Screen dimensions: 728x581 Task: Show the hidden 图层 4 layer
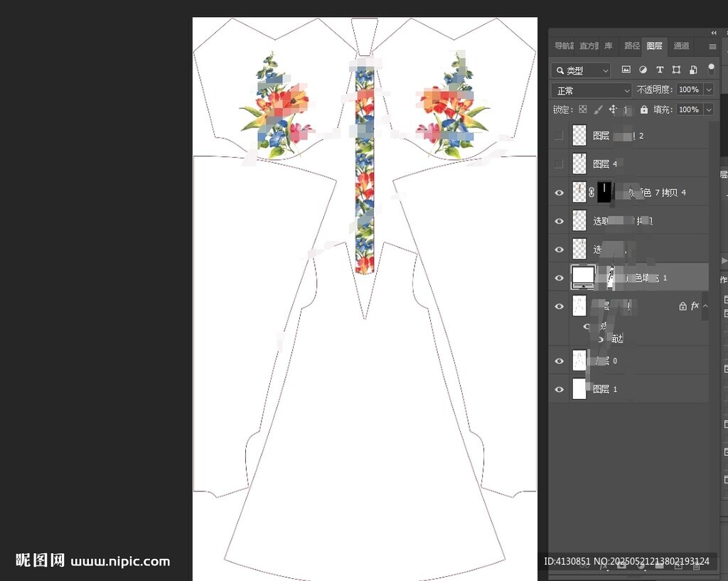559,164
